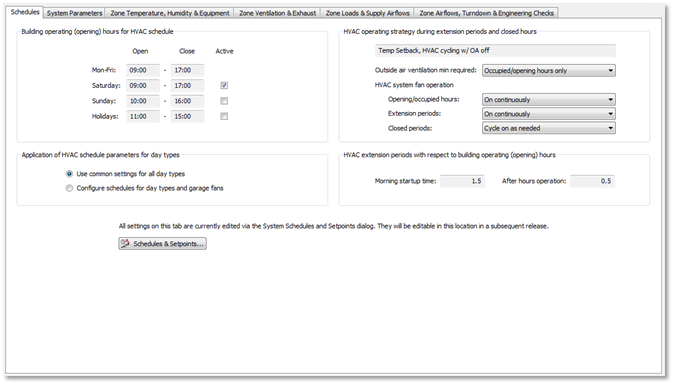Image resolution: width=674 pixels, height=385 pixels.
Task: Expand Outside air ventilation min required dropdown
Action: [x=548, y=70]
